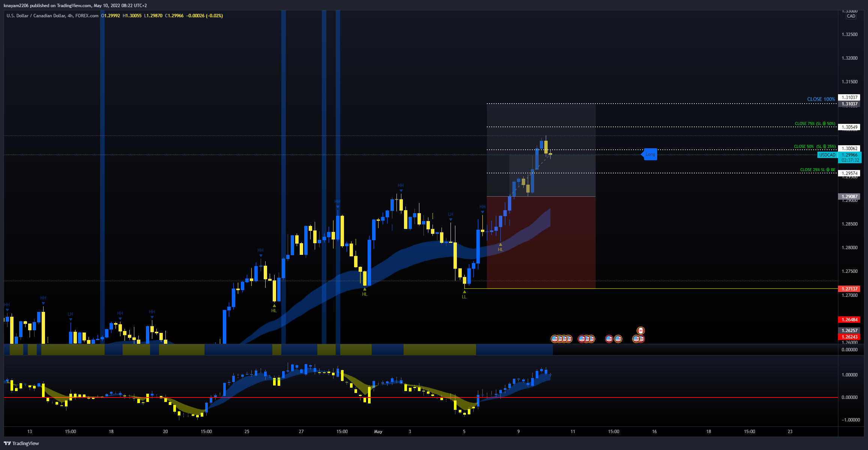The height and width of the screenshot is (450, 868).
Task: Click the blue Long position label
Action: click(649, 154)
